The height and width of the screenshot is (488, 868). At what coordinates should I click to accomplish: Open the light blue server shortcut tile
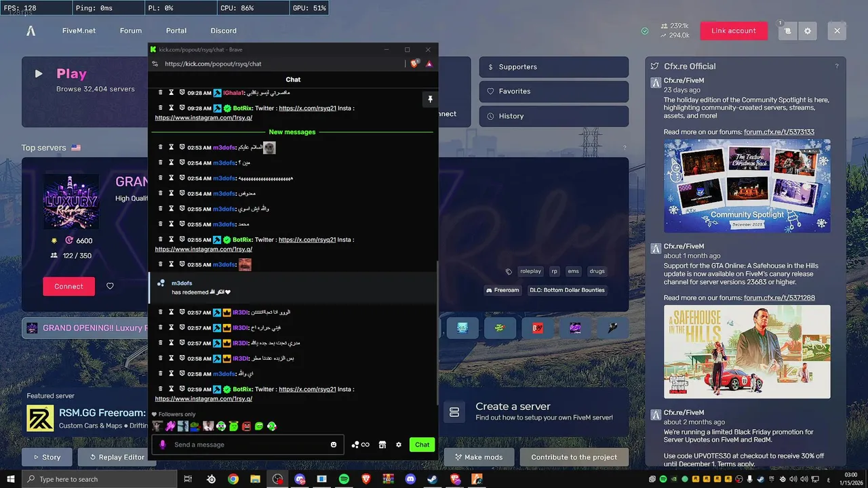pos(462,328)
